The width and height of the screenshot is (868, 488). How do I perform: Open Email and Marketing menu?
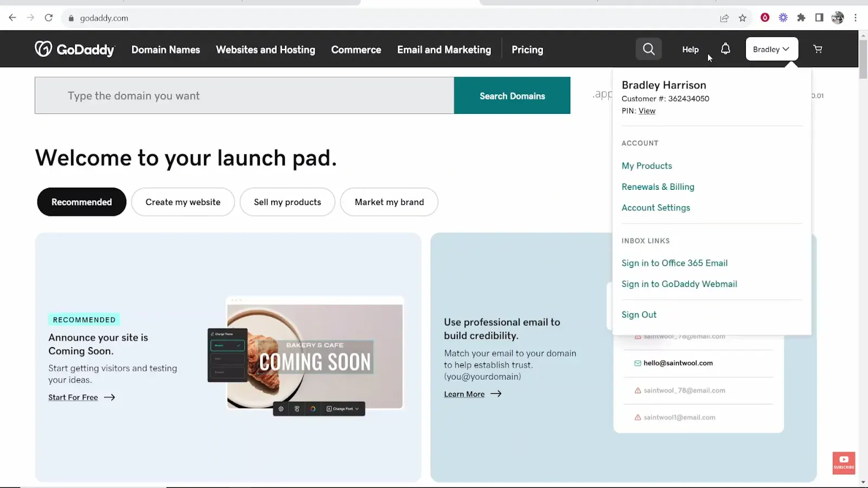click(x=444, y=49)
